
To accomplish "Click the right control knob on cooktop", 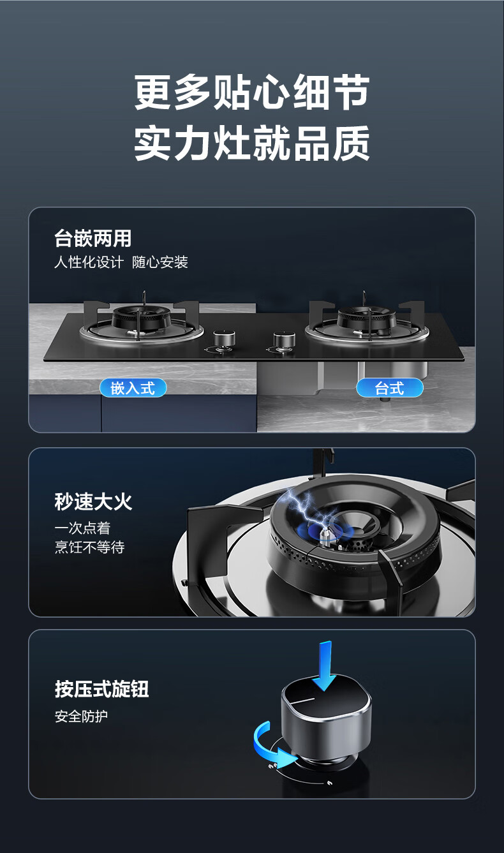I will [281, 341].
